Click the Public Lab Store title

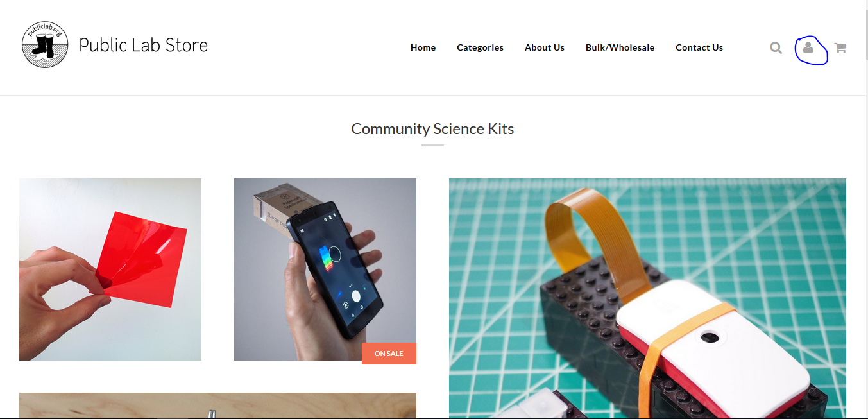pyautogui.click(x=144, y=45)
